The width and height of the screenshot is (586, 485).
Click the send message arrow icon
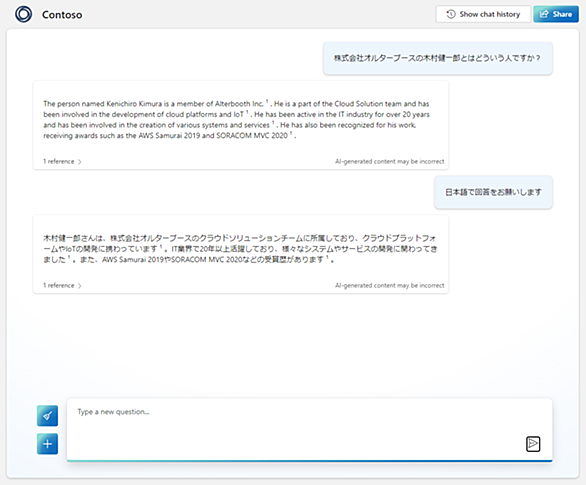533,444
